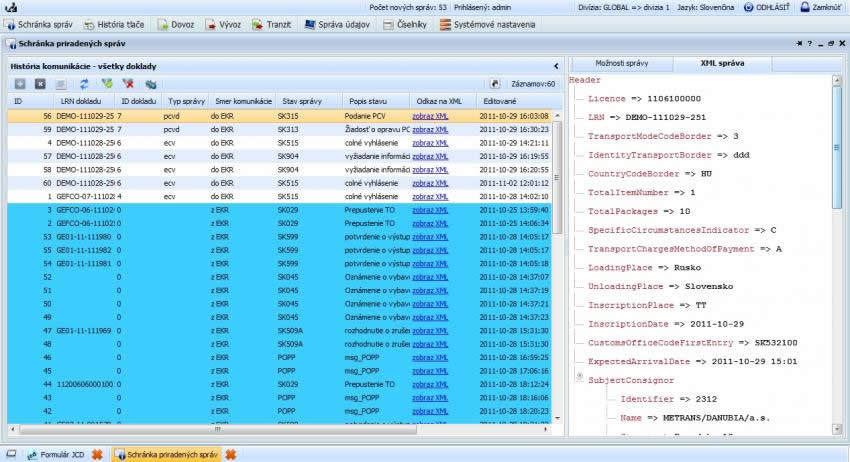Open the Číselníky menu
The width and height of the screenshot is (850, 462).
pos(405,25)
